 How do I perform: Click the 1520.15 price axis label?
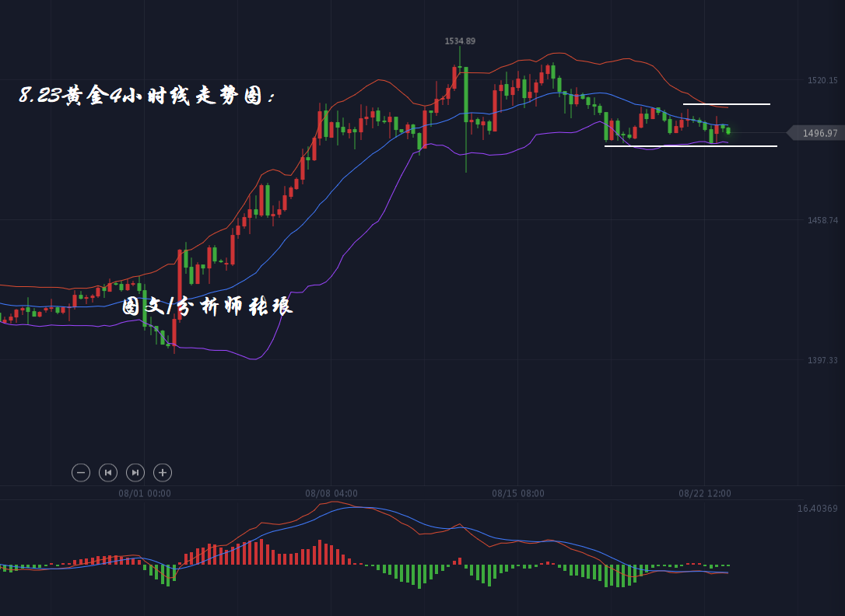pos(822,80)
